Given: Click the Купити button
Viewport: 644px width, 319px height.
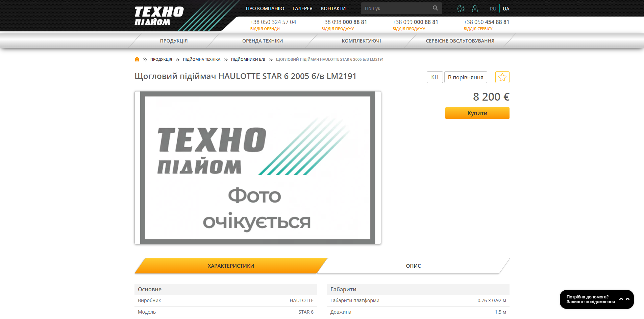Looking at the screenshot, I should (477, 113).
